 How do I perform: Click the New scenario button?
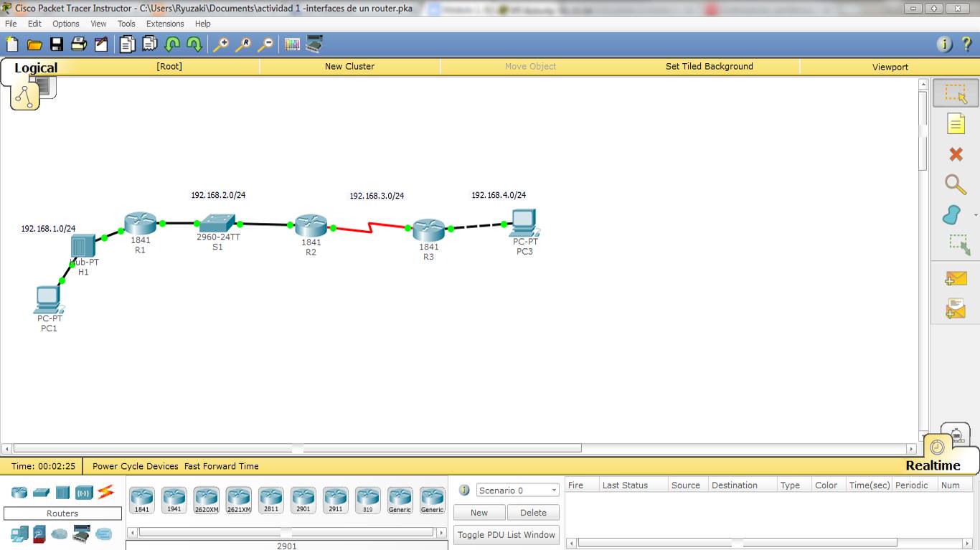click(479, 512)
